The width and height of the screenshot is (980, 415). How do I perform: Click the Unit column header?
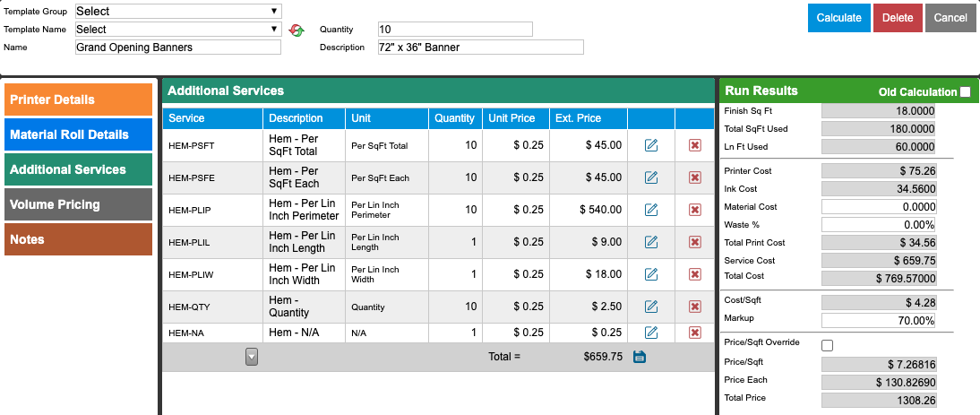387,118
